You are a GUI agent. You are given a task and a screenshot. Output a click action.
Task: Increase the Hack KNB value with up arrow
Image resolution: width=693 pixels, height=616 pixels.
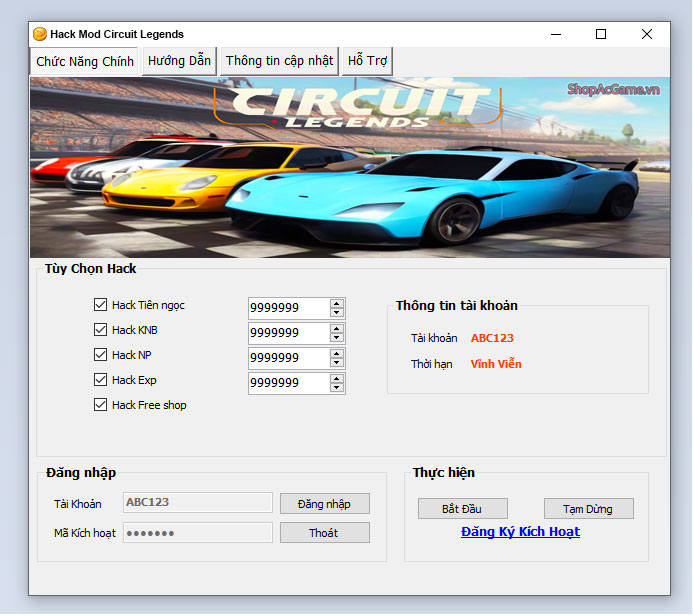tap(337, 328)
